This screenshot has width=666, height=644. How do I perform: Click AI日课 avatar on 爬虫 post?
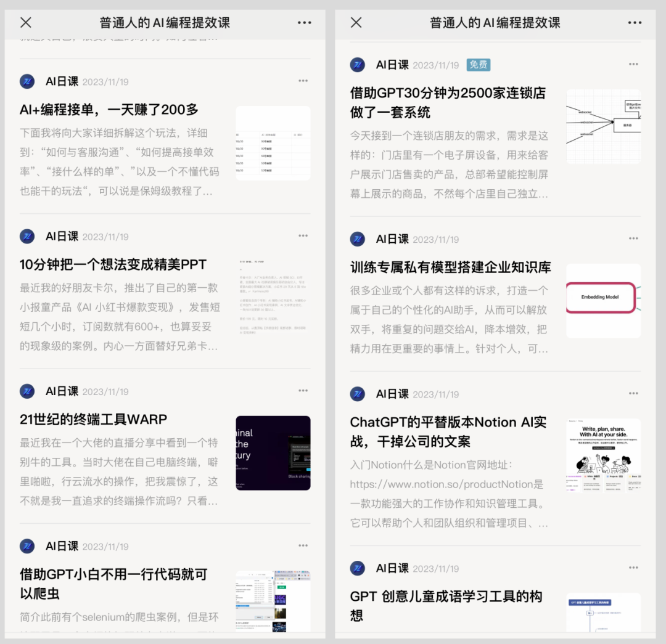[27, 546]
